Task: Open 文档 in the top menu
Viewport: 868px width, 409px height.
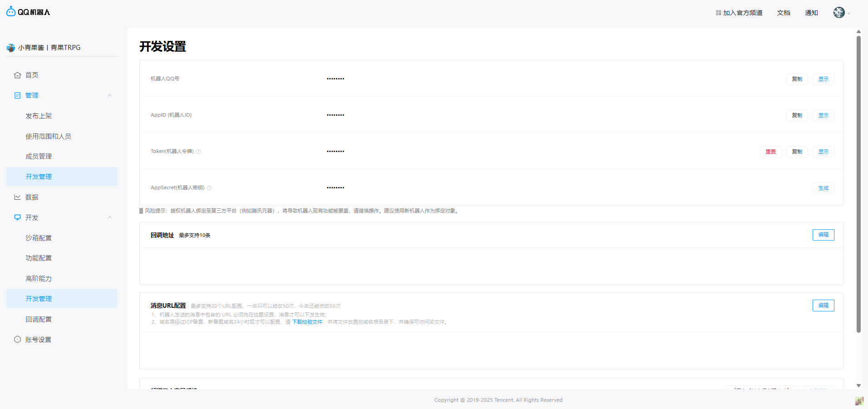Action: [x=783, y=13]
